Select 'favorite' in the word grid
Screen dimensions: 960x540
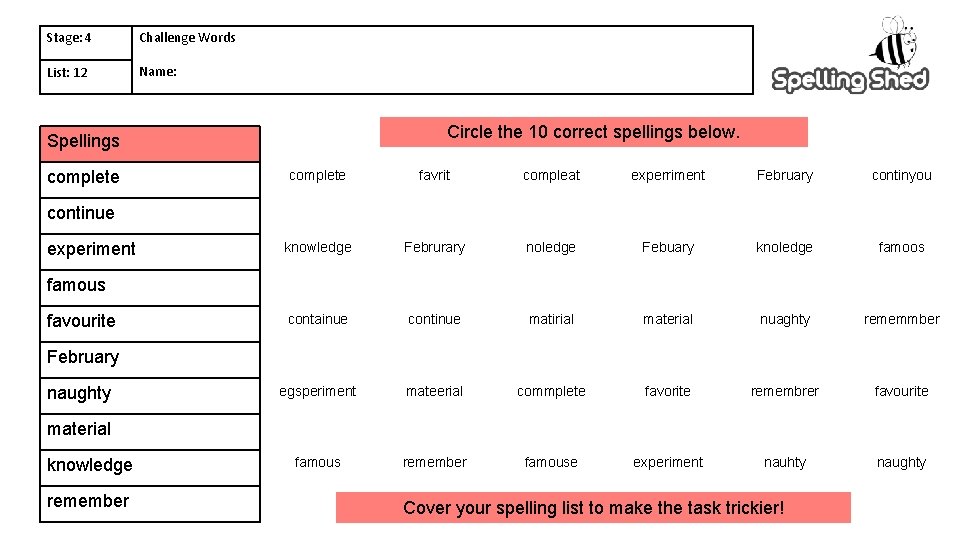coord(667,391)
